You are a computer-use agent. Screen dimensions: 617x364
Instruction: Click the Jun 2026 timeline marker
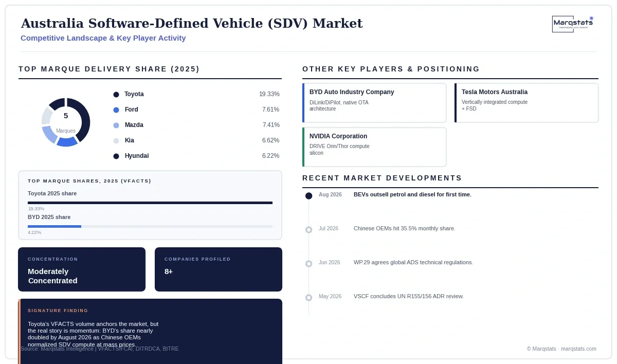308,264
